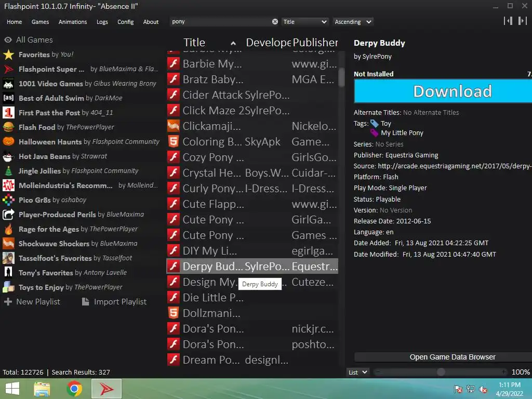Screen dimensions: 532x399
Task: Toggle the left sidebar visibility
Action: pyautogui.click(x=508, y=21)
